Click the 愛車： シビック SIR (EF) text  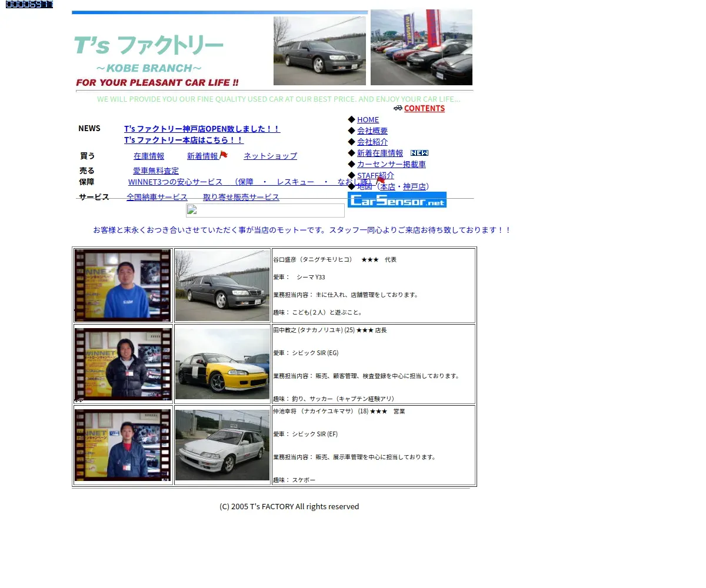305,434
